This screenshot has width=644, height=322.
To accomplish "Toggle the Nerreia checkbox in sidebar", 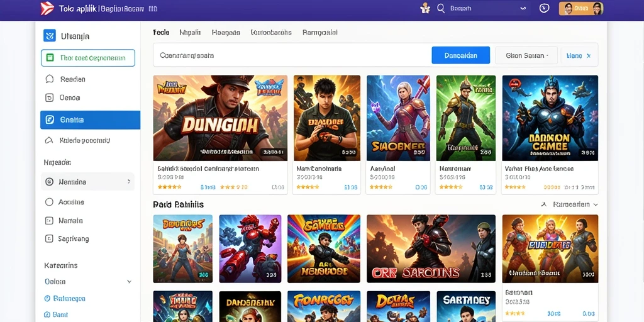I will tap(49, 221).
